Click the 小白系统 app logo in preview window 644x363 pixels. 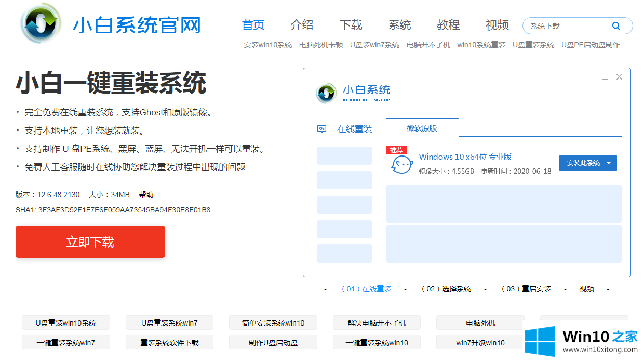[x=327, y=93]
